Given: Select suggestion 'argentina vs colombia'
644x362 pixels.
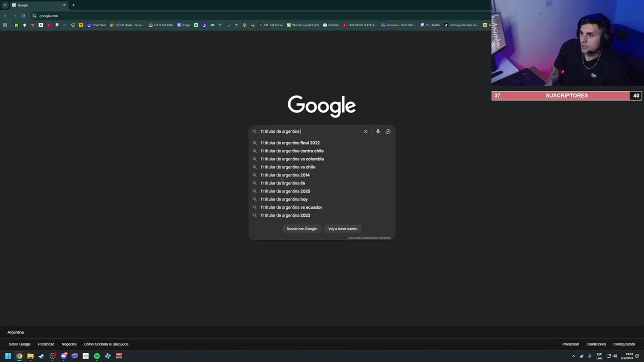Looking at the screenshot, I should tap(322, 159).
